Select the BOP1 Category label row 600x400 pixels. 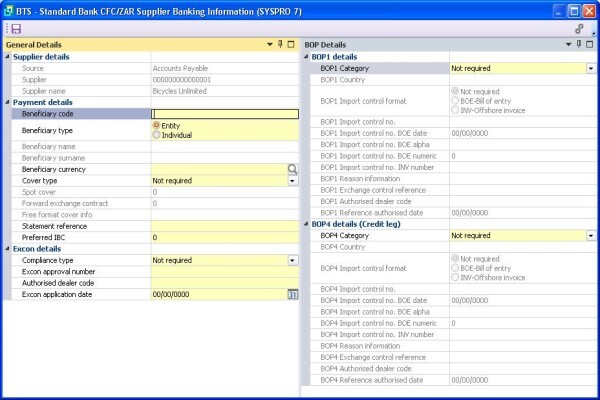(x=380, y=69)
